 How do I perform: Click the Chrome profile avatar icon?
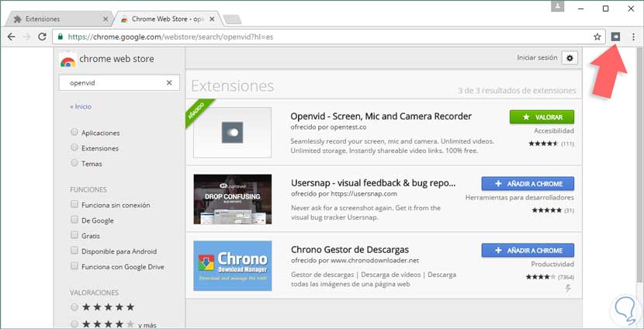[558, 7]
